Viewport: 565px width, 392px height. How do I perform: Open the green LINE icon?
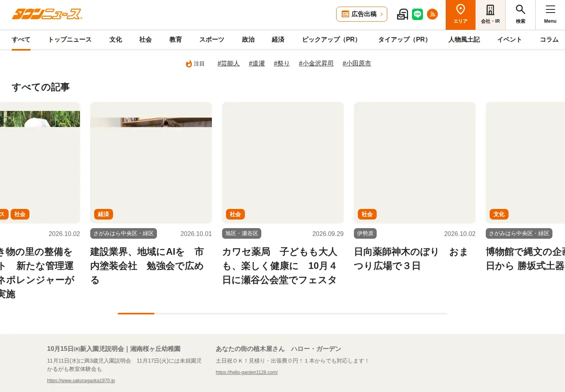pos(417,14)
